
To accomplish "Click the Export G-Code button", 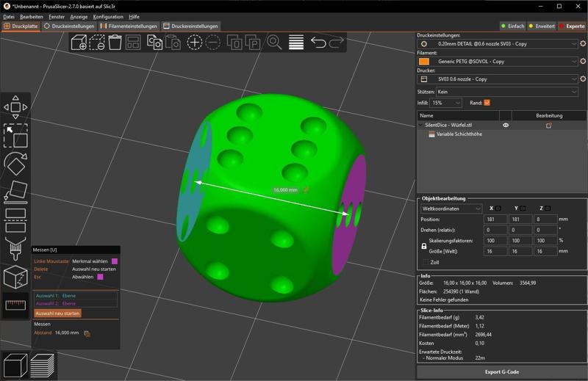I will pos(502,372).
